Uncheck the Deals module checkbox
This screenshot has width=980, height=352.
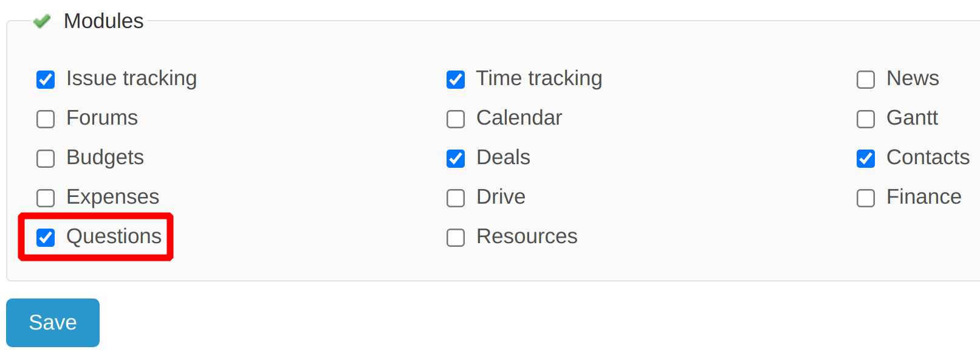tap(456, 159)
